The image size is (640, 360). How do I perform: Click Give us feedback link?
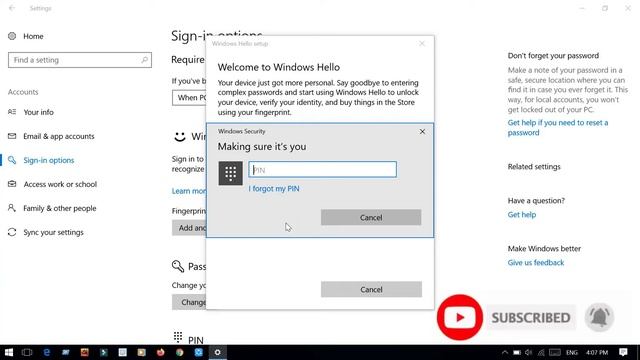[536, 263]
